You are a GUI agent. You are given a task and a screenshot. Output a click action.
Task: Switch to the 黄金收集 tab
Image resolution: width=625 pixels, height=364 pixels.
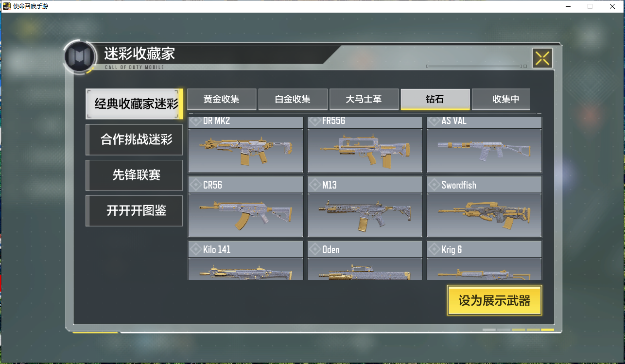coord(222,99)
